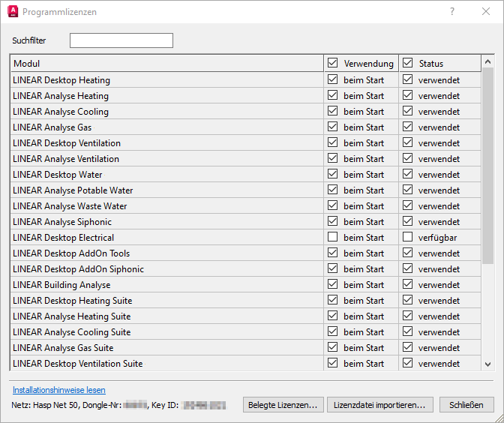
Task: Click beim Start in LINEAR Analyse Ventilation row
Action: tap(364, 159)
